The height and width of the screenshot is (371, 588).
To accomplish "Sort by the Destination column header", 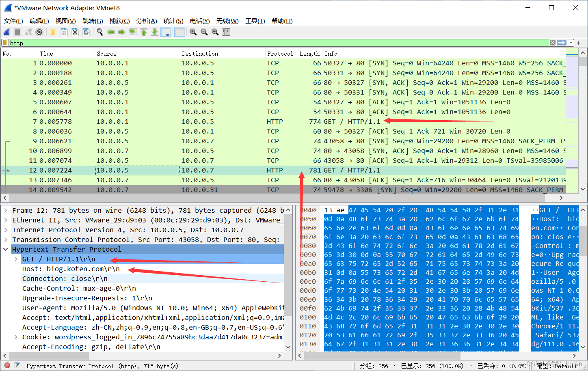I will 223,54.
